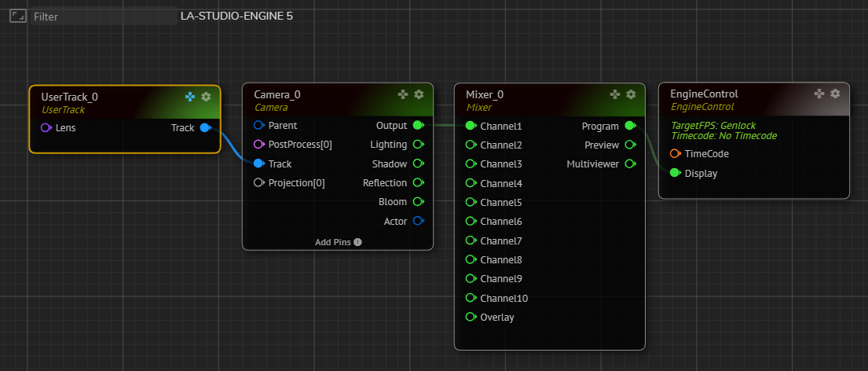This screenshot has height=371, width=868.
Task: Open EngineControl node settings gear
Action: 835,94
